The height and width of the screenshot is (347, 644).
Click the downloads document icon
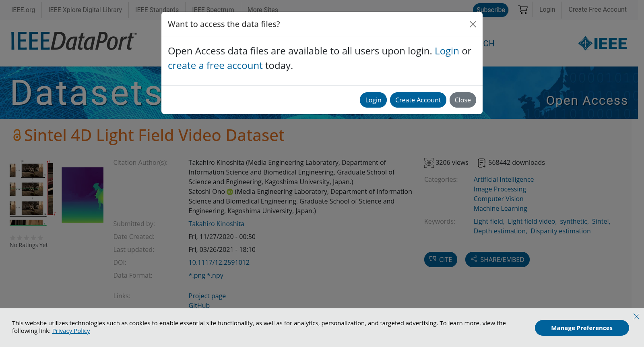click(482, 163)
